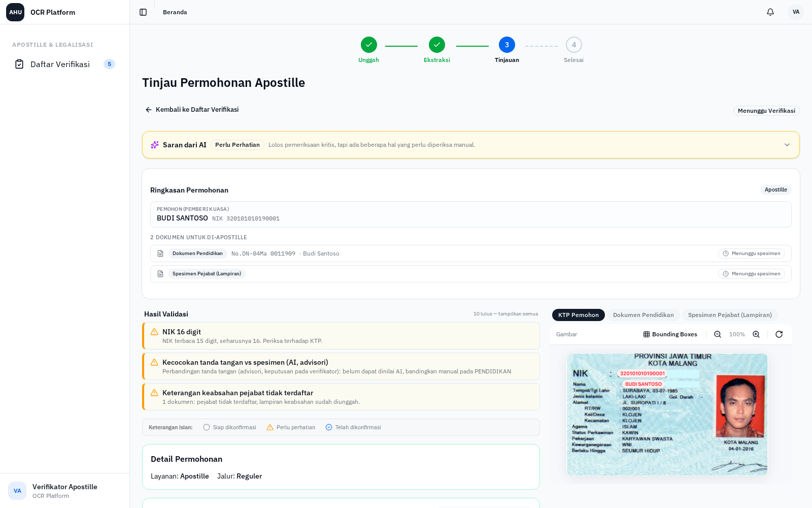
Task: Click the warning icon on Kecocokan tanda tangan
Action: pos(154,362)
